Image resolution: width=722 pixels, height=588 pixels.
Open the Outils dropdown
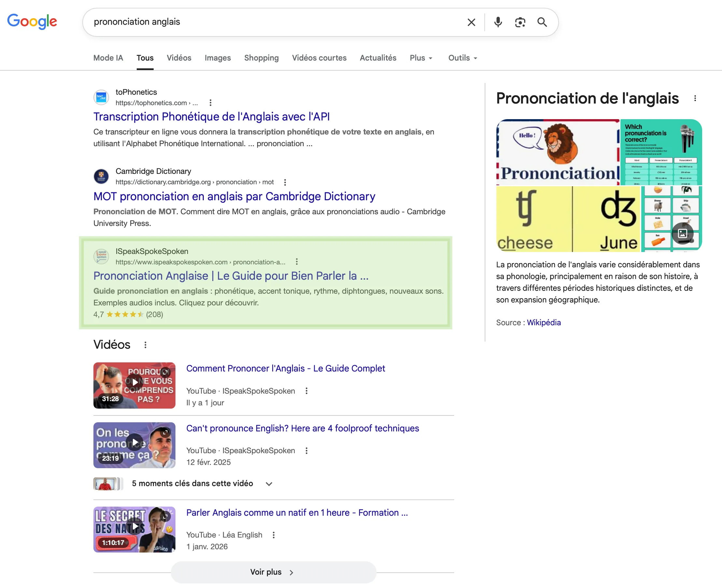462,58
